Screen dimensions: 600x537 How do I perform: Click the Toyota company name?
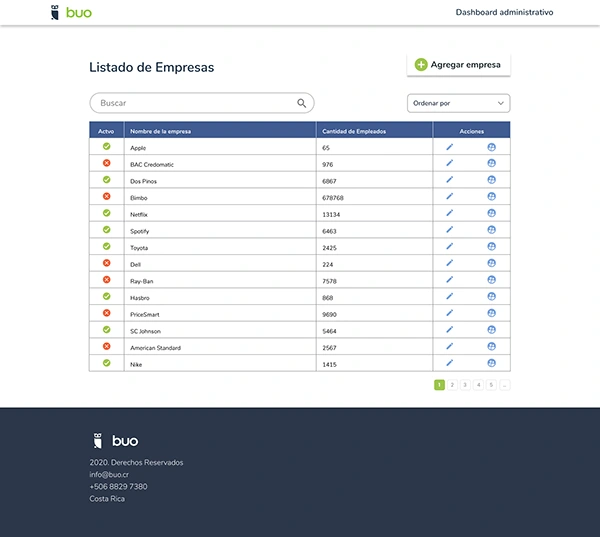(139, 248)
